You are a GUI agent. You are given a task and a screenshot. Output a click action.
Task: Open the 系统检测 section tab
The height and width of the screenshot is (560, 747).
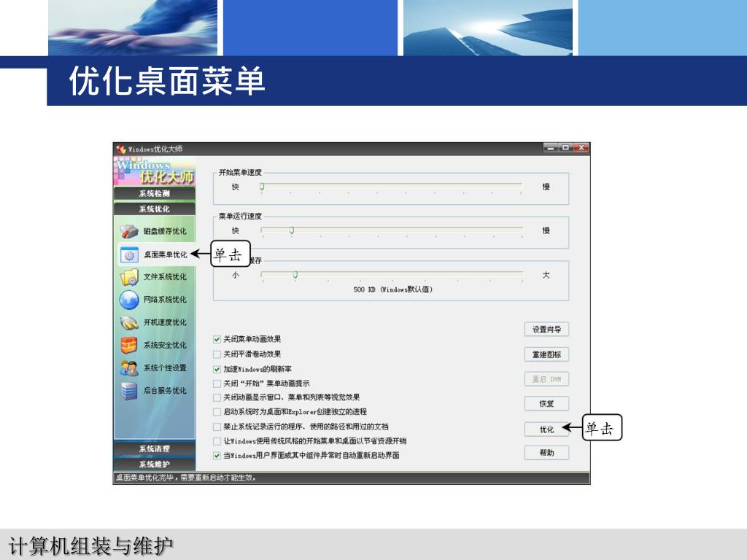pos(155,193)
